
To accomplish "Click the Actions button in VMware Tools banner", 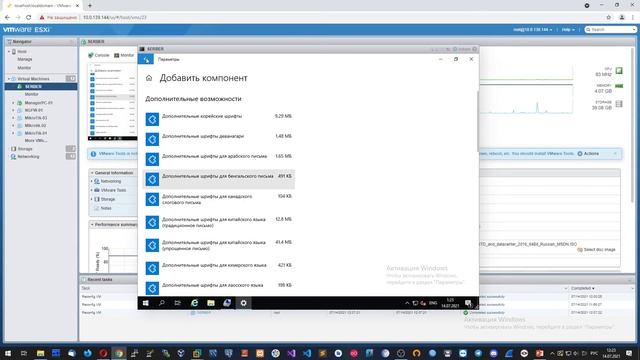I will click(588, 154).
